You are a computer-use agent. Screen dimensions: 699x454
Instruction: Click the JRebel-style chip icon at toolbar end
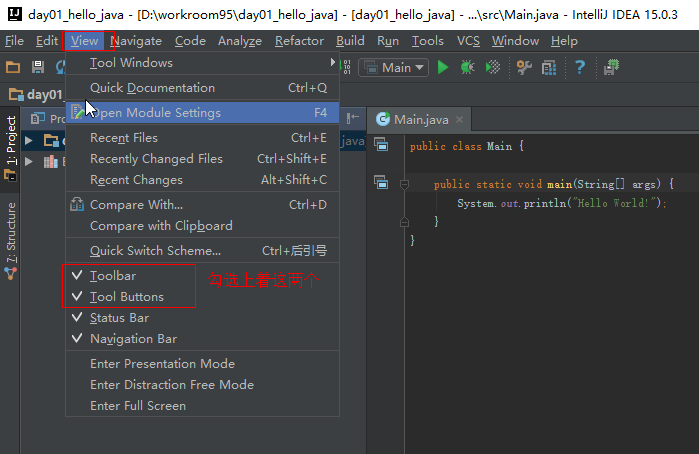(x=611, y=67)
